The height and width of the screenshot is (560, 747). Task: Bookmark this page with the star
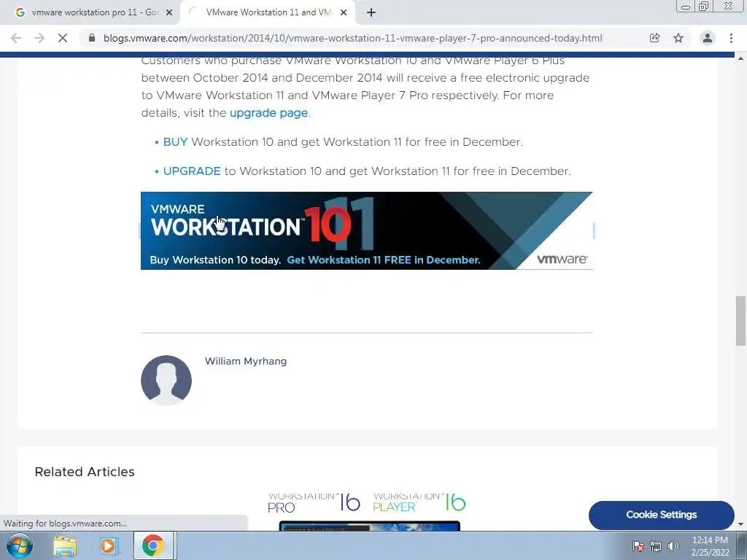[x=678, y=38]
